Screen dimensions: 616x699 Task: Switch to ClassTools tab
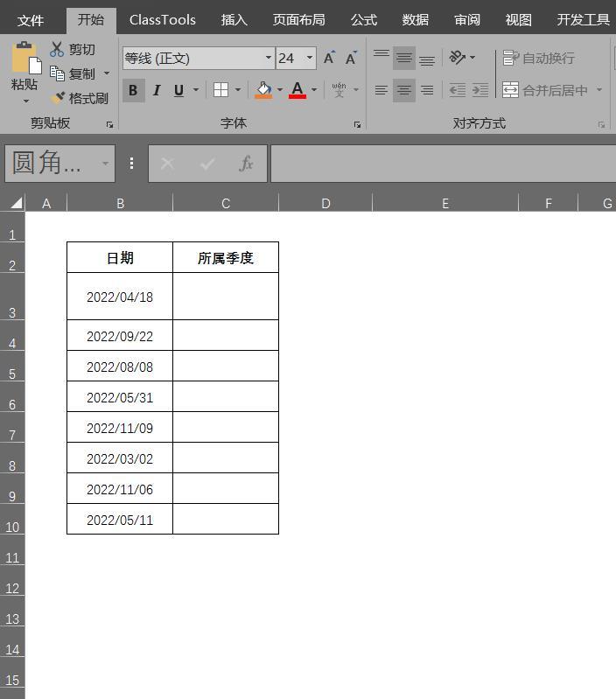point(162,20)
